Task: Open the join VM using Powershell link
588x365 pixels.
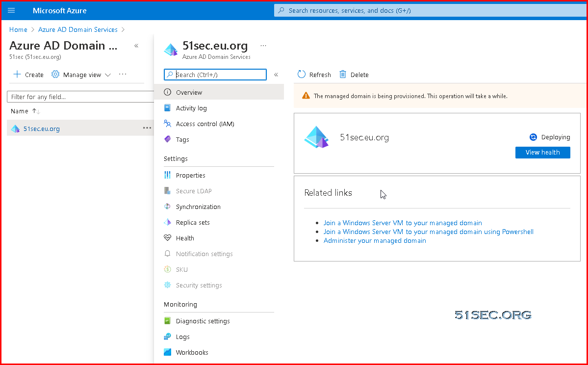Action: (429, 232)
